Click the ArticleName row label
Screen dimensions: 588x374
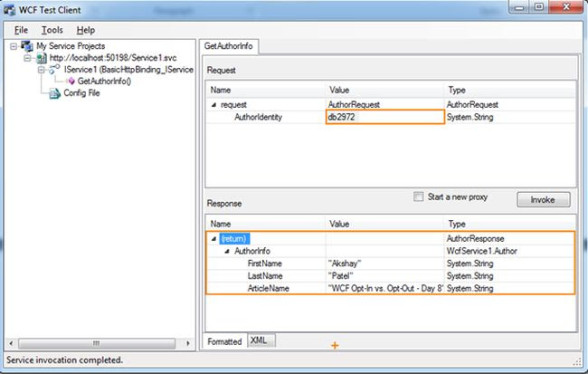(268, 288)
